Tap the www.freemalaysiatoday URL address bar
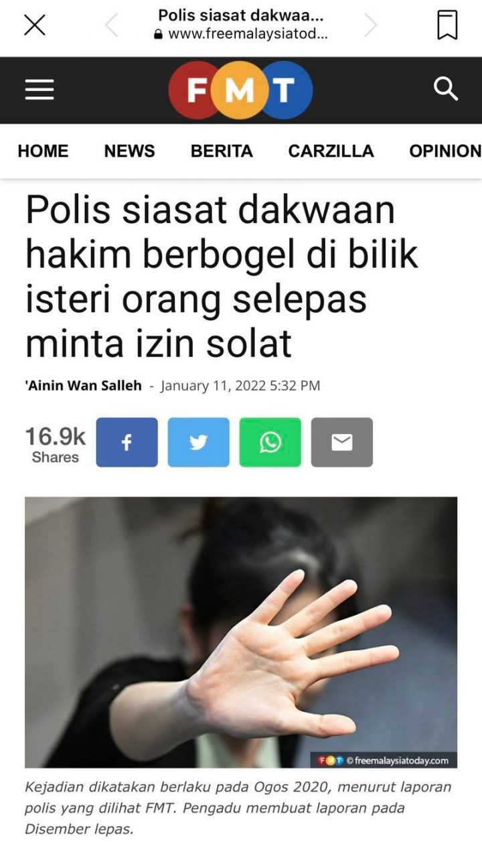This screenshot has width=482, height=868. pos(241,33)
